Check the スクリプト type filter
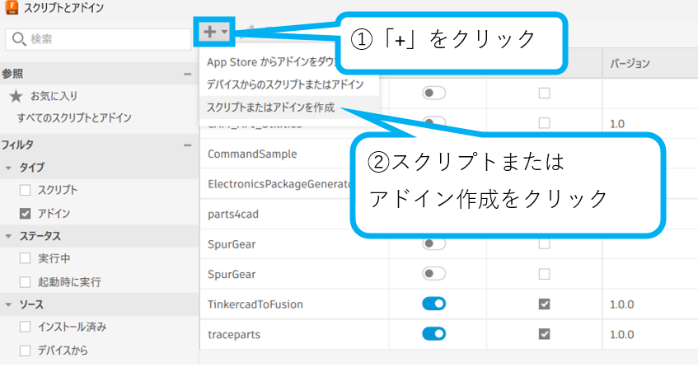 pyautogui.click(x=25, y=190)
